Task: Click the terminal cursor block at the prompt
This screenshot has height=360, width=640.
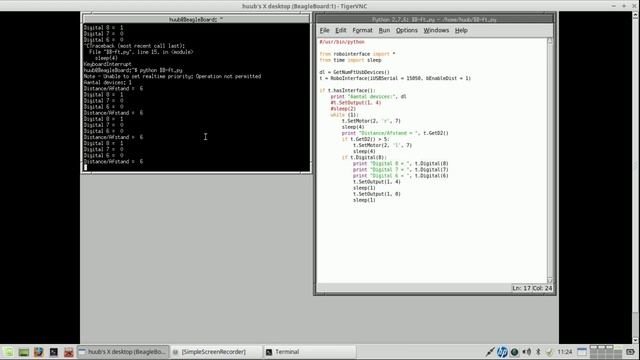Action: [85, 167]
